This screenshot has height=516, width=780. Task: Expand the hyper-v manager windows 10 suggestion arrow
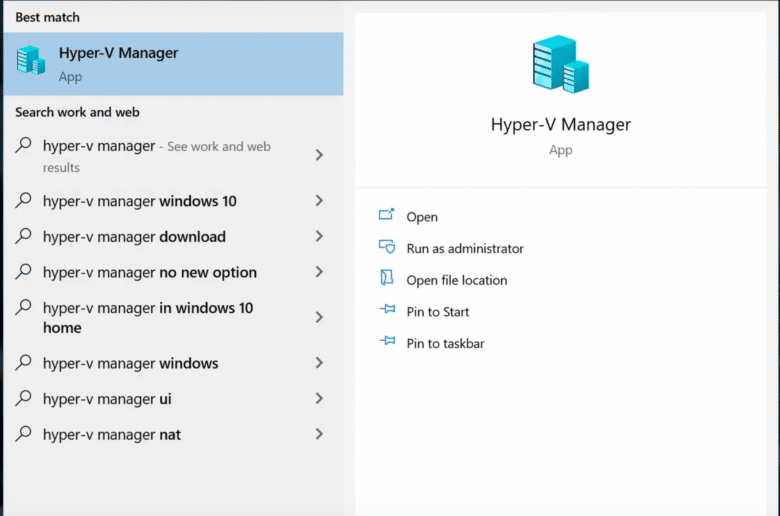pos(319,201)
